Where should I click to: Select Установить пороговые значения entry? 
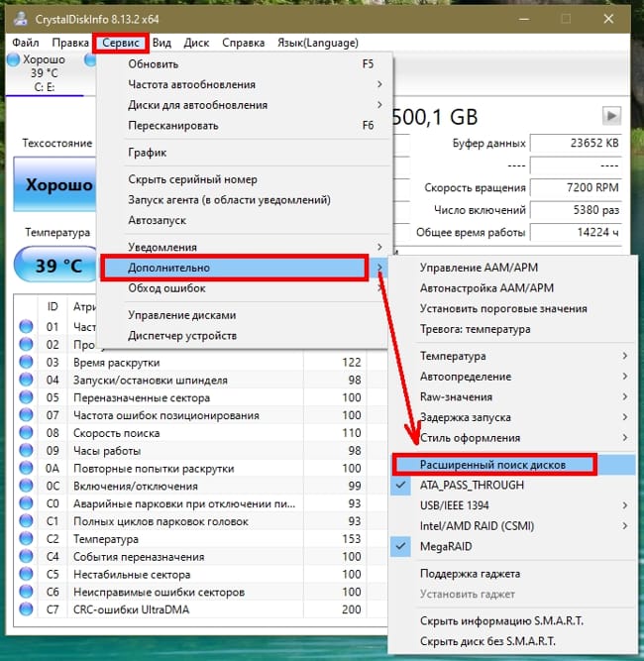click(512, 308)
